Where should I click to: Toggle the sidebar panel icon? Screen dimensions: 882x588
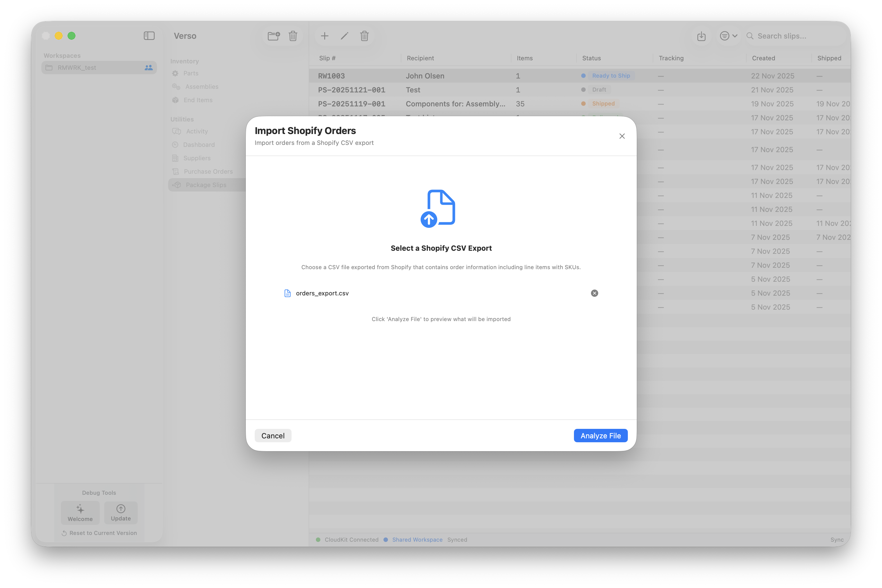pyautogui.click(x=149, y=36)
